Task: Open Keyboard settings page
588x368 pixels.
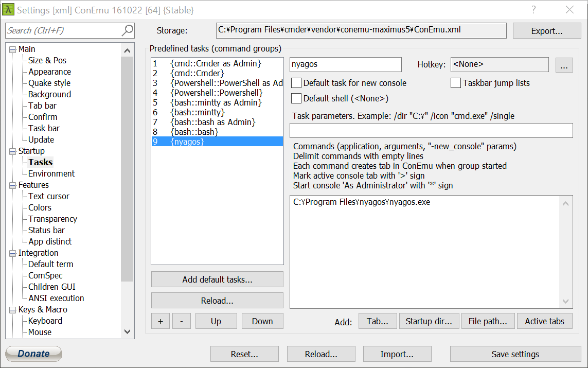Action: coord(45,321)
